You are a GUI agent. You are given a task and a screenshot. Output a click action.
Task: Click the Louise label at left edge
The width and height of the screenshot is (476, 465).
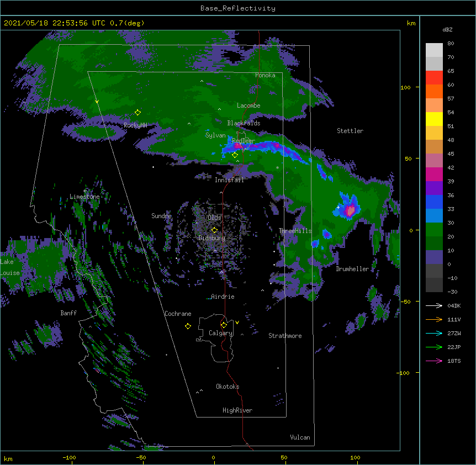(x=10, y=273)
